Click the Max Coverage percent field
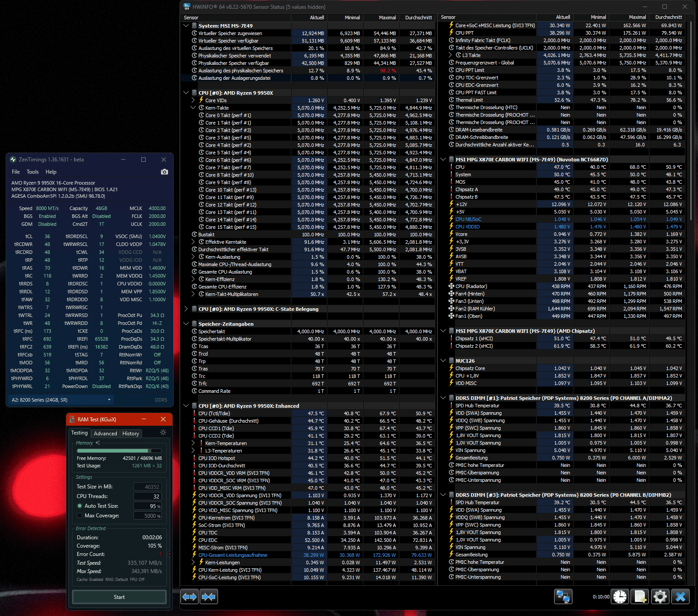The image size is (698, 616). [147, 516]
